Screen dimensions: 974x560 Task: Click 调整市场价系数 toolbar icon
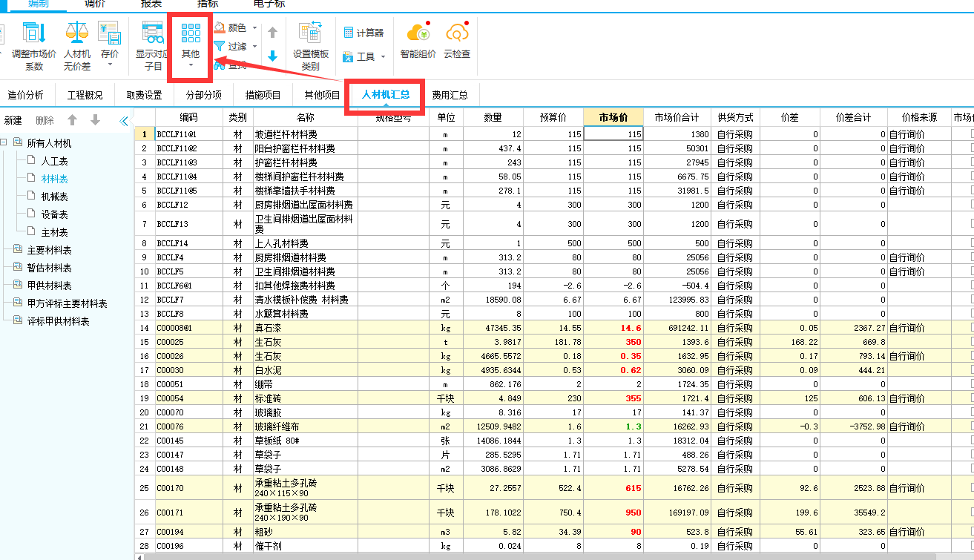[x=34, y=33]
